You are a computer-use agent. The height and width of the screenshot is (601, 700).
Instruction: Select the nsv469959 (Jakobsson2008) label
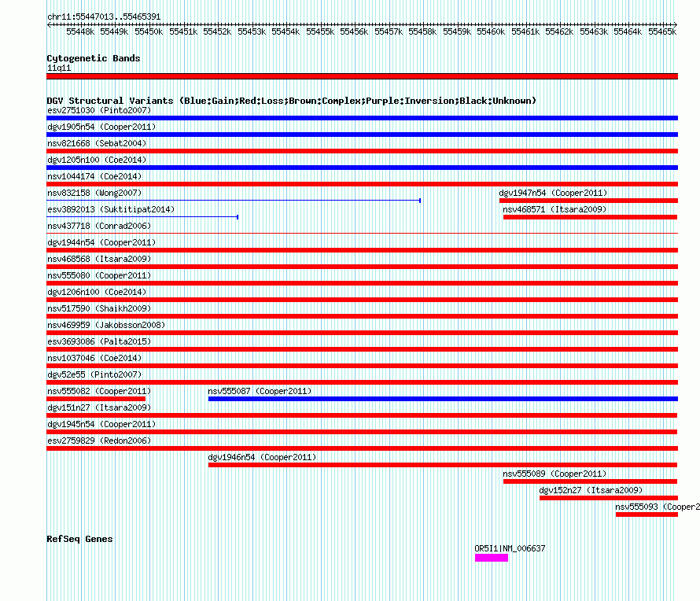106,325
